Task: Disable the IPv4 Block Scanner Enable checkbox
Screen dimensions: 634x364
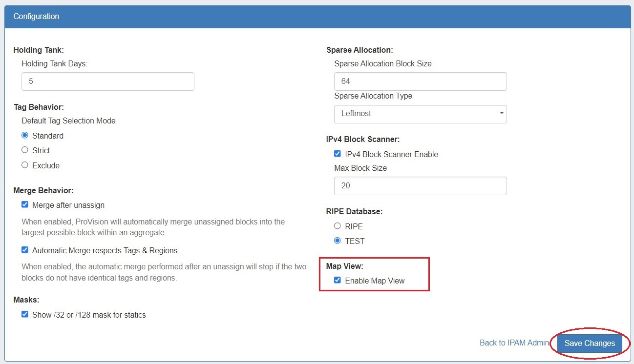Action: click(338, 154)
